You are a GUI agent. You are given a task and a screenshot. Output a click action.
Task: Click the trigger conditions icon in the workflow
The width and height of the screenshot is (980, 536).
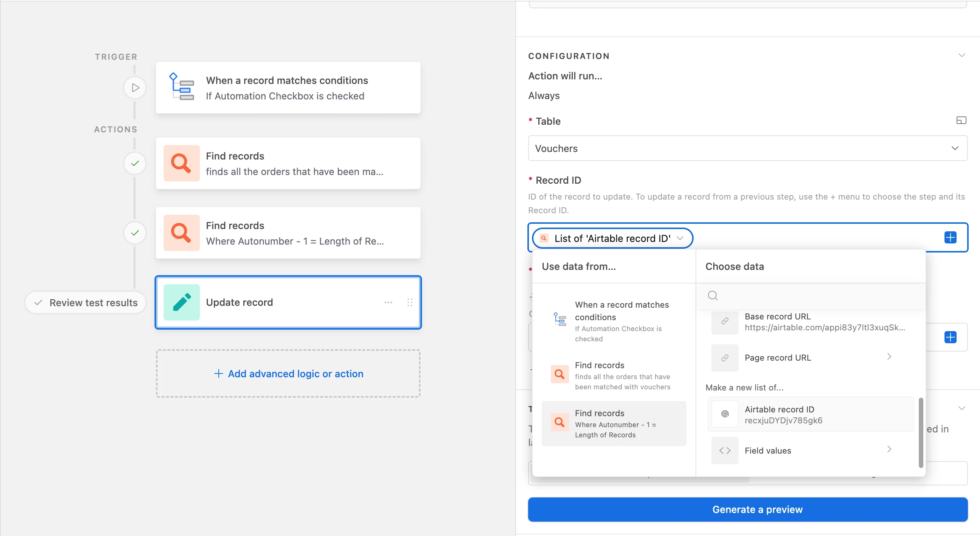tap(181, 87)
